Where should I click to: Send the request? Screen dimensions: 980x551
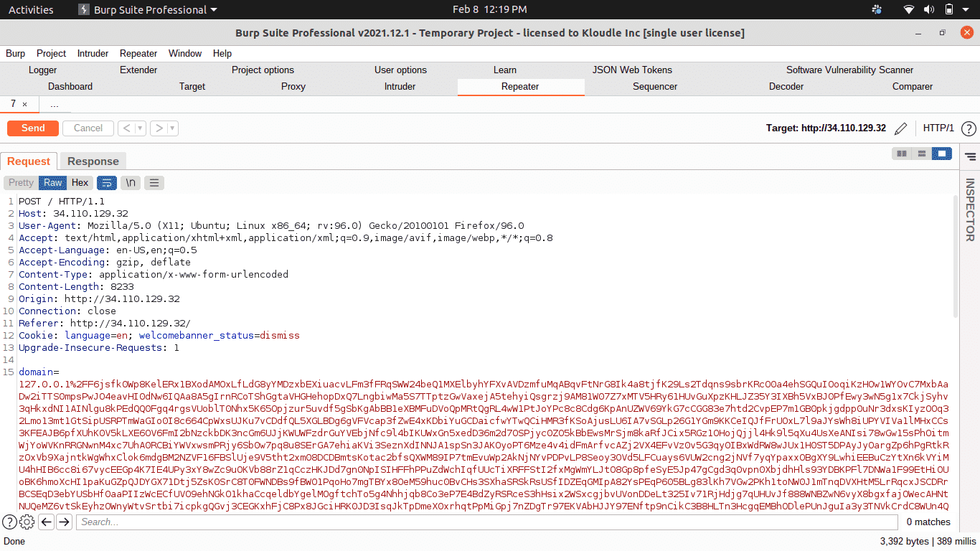33,128
